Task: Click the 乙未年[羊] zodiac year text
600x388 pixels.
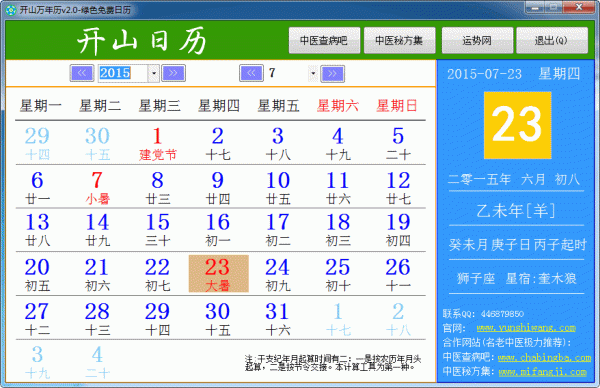Action: coord(515,210)
